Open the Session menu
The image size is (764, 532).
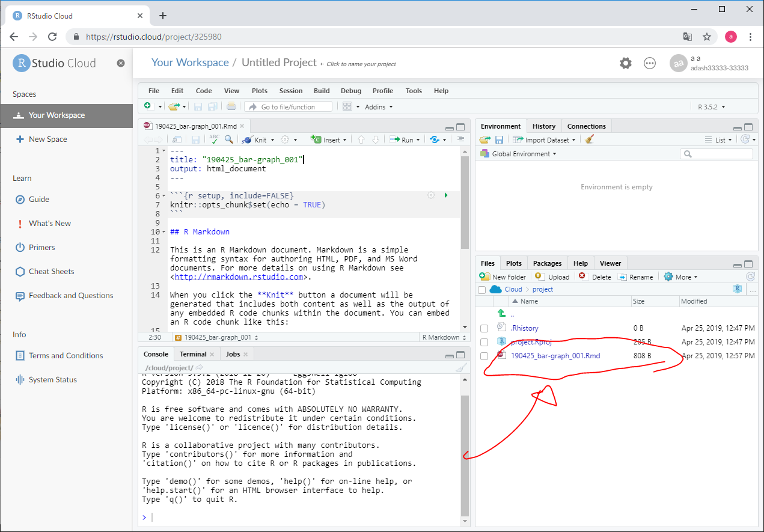coord(291,91)
